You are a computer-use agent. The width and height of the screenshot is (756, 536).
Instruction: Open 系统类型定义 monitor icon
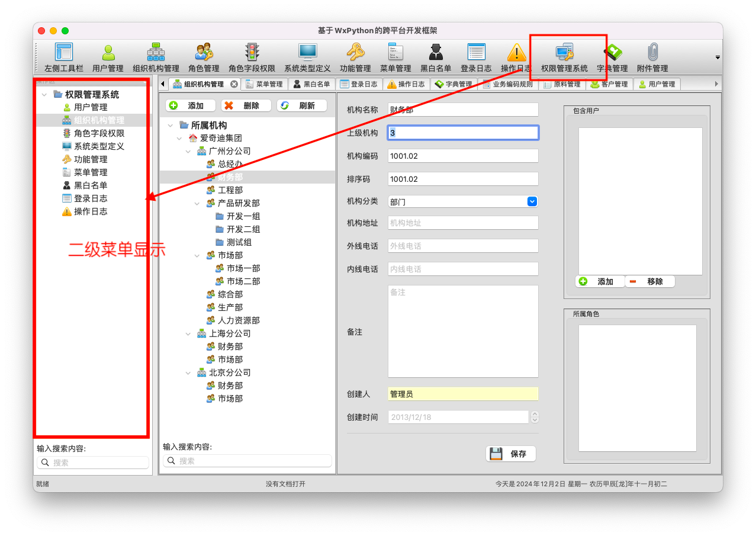(308, 57)
